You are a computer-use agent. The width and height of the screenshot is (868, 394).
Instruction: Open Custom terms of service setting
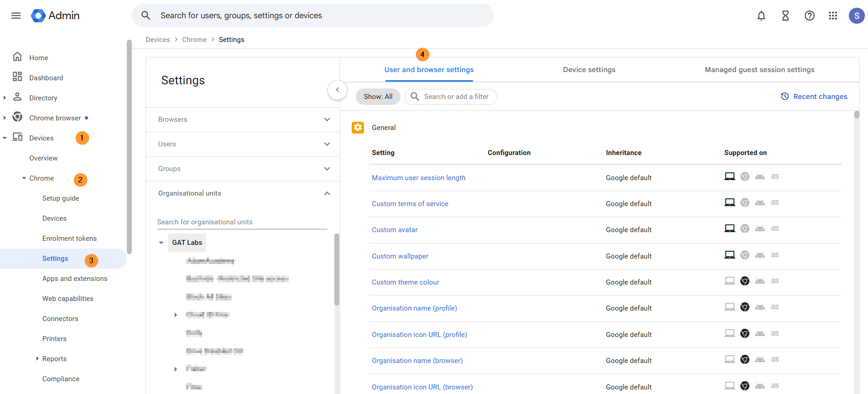(x=410, y=204)
